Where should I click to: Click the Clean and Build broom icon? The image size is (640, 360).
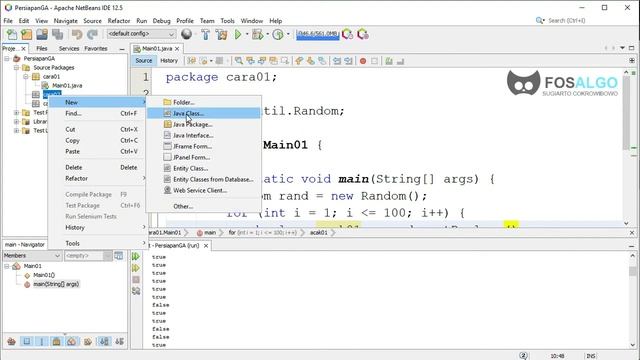click(x=222, y=35)
